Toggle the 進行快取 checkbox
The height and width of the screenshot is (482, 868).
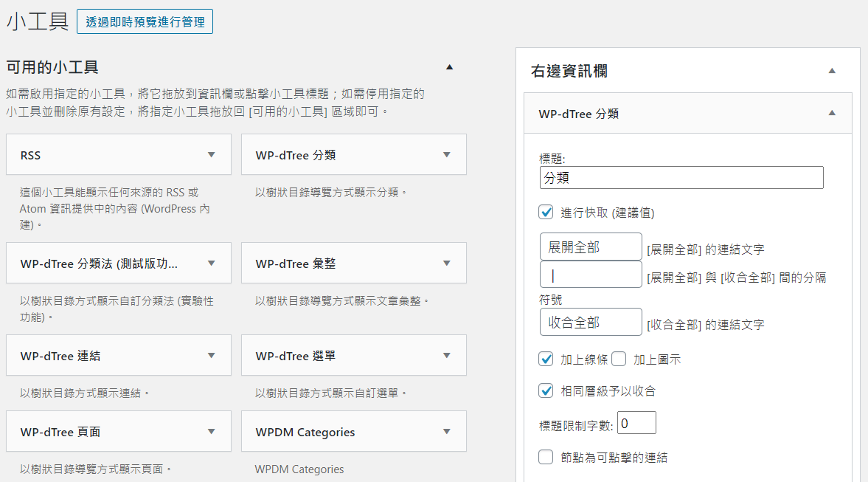click(546, 212)
